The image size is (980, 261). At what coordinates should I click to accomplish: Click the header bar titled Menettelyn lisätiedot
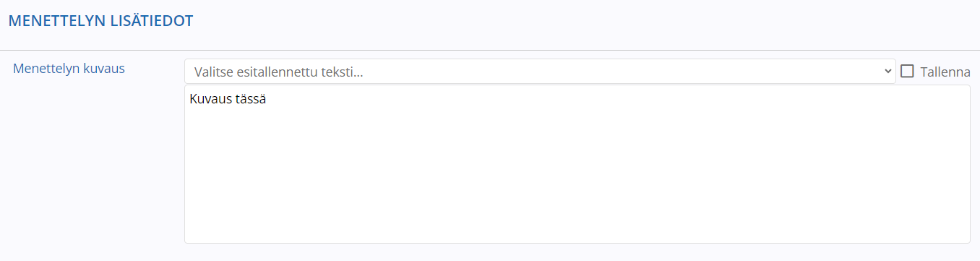click(490, 25)
